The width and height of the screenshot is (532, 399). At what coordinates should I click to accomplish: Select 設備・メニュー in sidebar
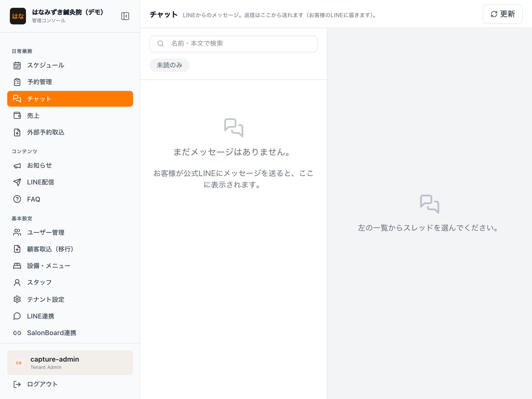point(70,266)
